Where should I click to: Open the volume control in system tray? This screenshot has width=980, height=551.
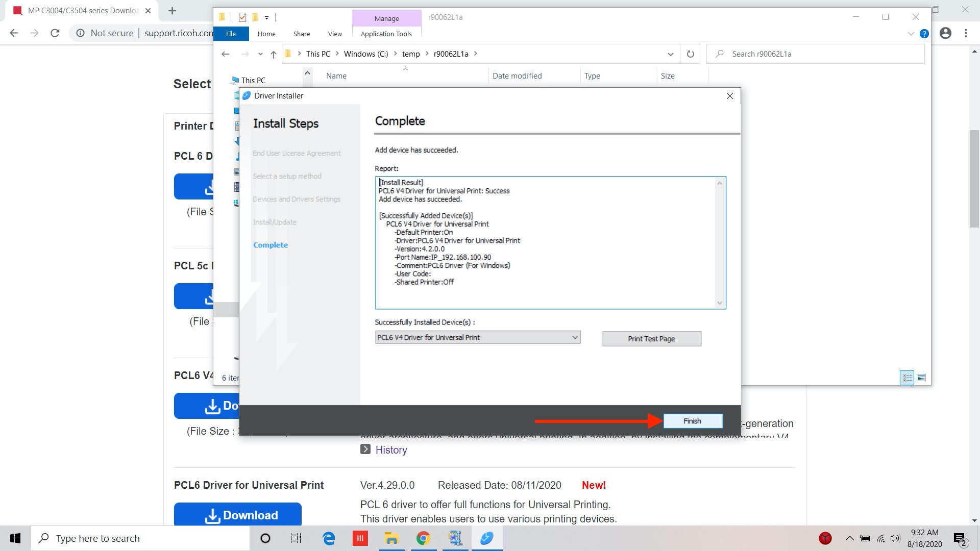896,538
